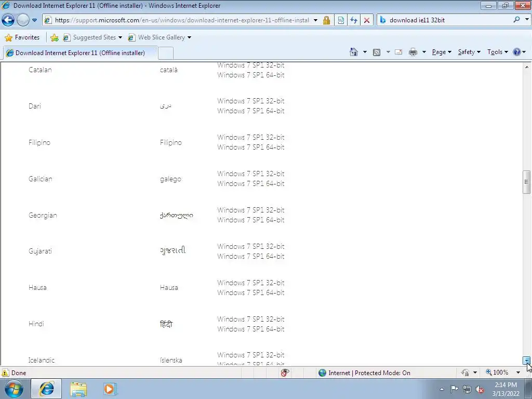This screenshot has height=399, width=532.
Task: Click the 100% zoom level button
Action: [x=497, y=373]
